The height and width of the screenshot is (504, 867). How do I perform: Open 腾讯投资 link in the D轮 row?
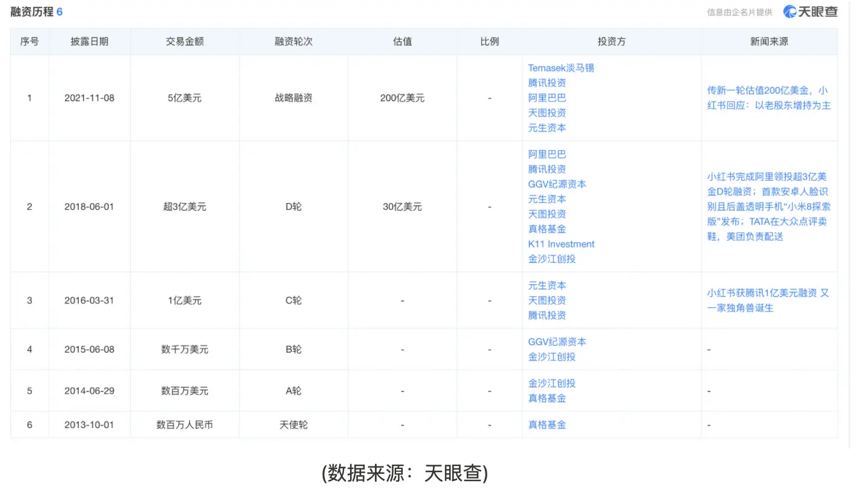pos(547,169)
